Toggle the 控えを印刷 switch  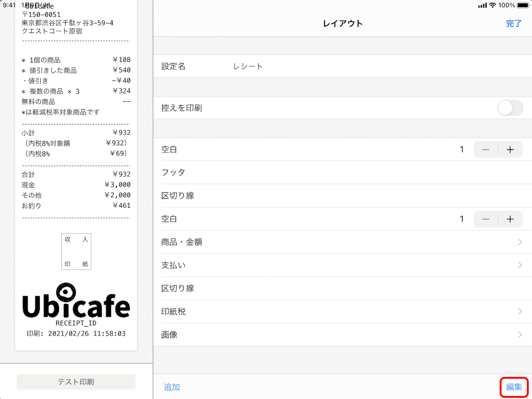point(510,108)
